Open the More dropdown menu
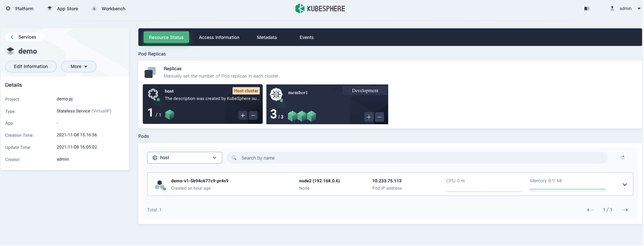Image resolution: width=644 pixels, height=246 pixels. (78, 67)
